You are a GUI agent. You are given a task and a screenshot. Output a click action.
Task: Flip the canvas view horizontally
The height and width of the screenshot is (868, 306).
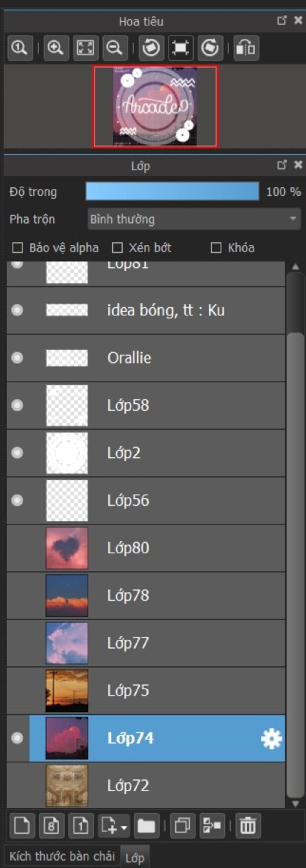[246, 48]
